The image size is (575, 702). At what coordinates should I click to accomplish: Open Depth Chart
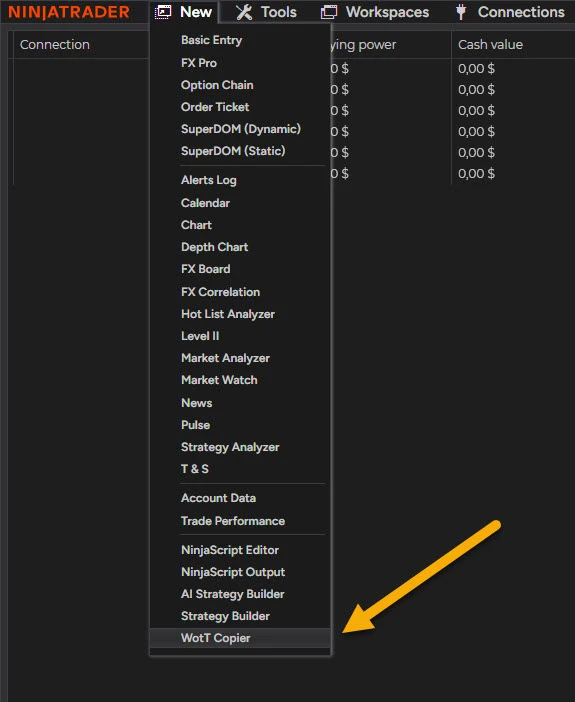pos(215,247)
